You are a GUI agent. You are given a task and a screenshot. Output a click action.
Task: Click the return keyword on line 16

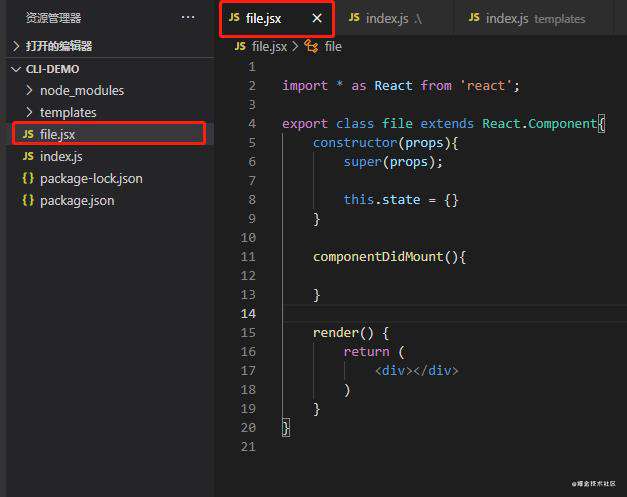click(x=366, y=351)
